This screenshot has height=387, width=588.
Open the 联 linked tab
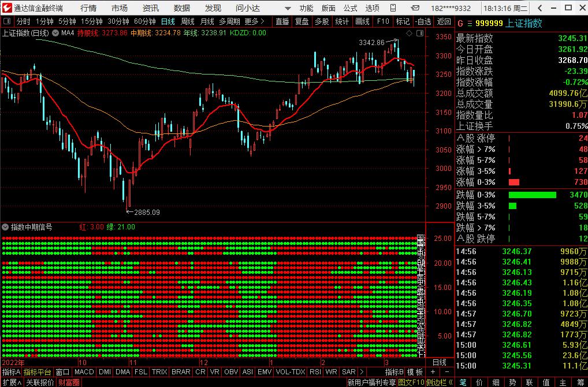click(x=529, y=382)
